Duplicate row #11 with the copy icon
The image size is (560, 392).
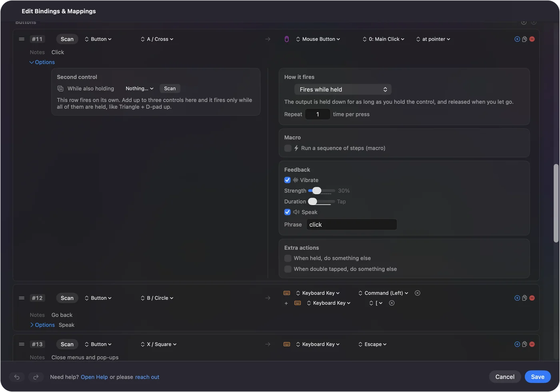524,39
